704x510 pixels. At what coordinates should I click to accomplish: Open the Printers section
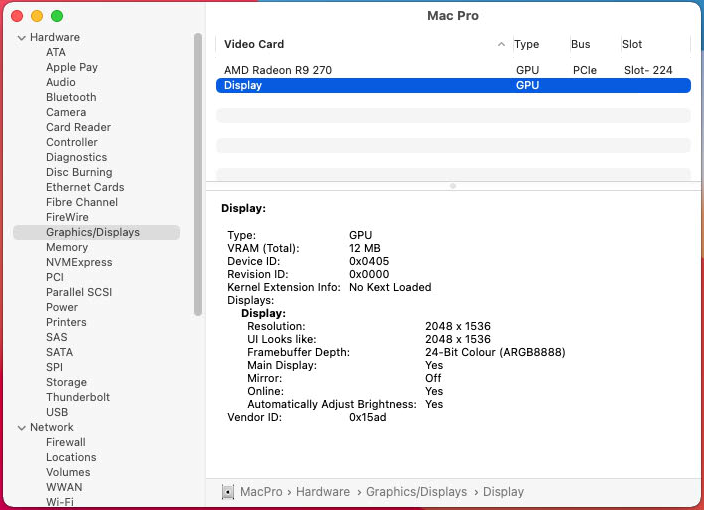pyautogui.click(x=66, y=322)
